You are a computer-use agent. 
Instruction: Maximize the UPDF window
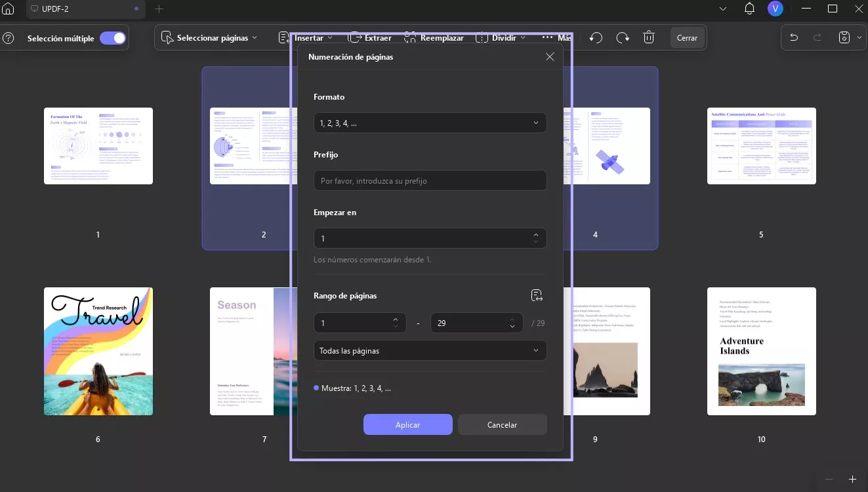point(833,9)
